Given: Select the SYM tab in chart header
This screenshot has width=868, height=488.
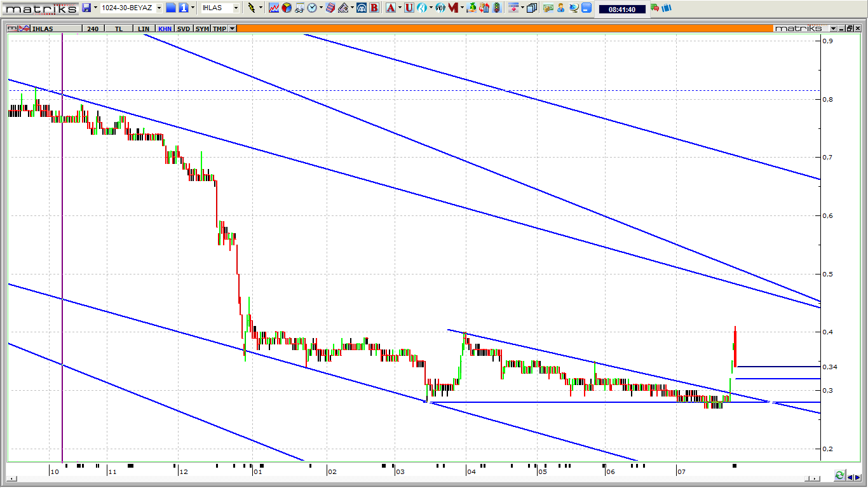Looking at the screenshot, I should 202,29.
